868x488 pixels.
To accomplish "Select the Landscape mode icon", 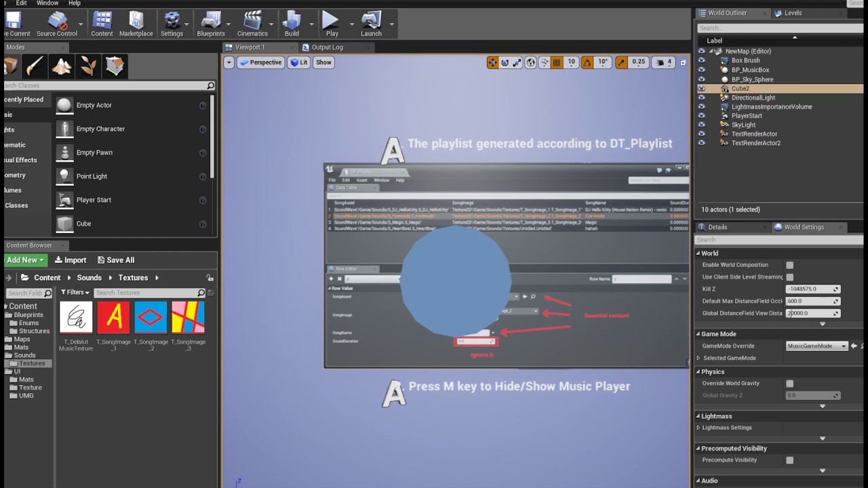I will click(x=62, y=66).
